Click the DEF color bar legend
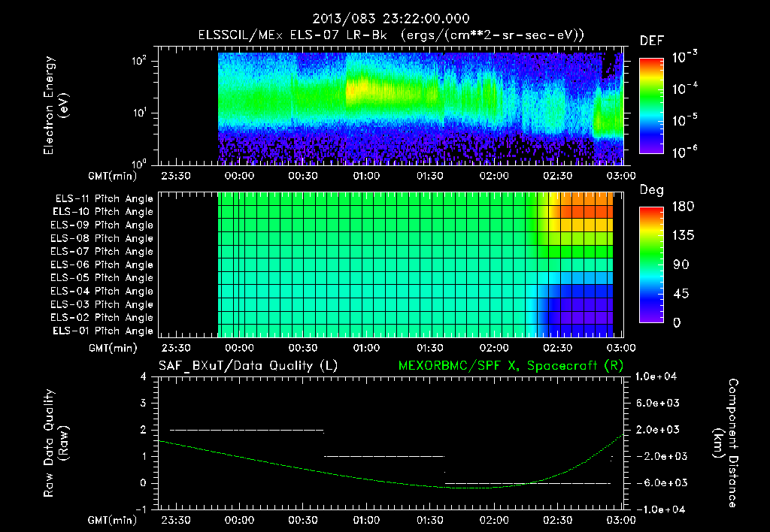This screenshot has height=532, width=770. pos(651,106)
